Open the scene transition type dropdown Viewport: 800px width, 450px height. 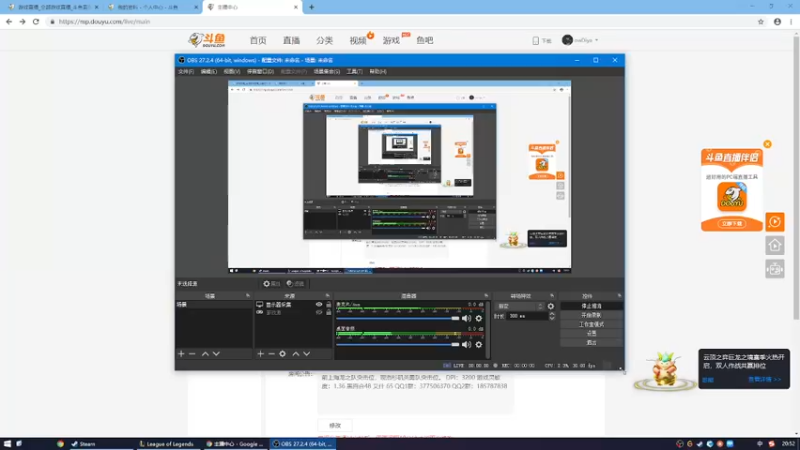point(519,306)
